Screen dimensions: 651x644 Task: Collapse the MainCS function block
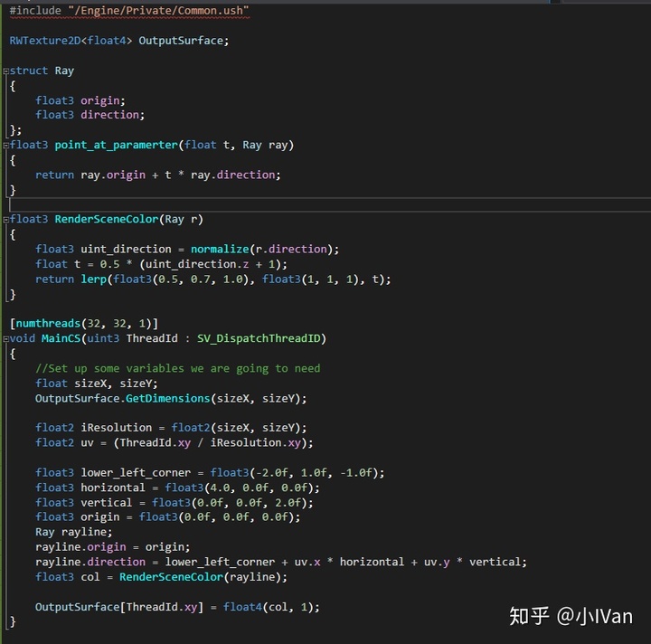tap(5, 339)
